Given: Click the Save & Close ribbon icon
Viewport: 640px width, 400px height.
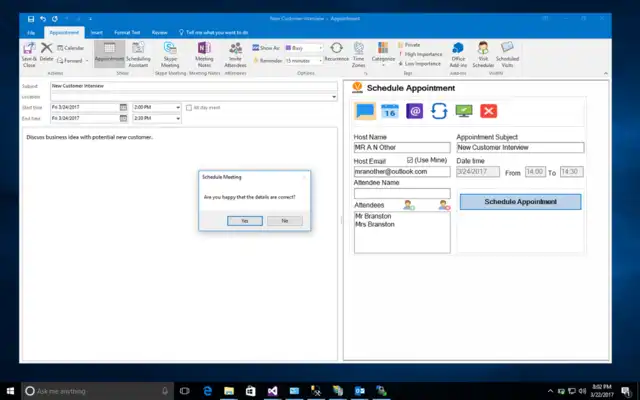Looking at the screenshot, I should pyautogui.click(x=29, y=54).
